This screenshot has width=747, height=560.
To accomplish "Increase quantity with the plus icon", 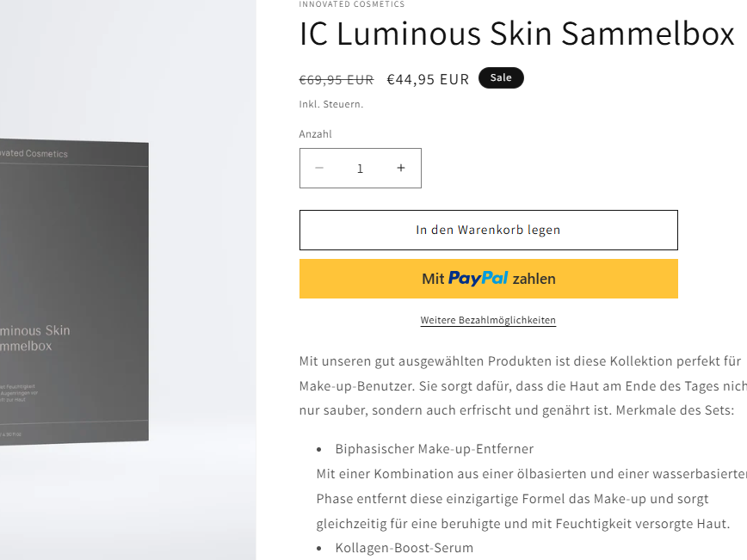I will (401, 169).
